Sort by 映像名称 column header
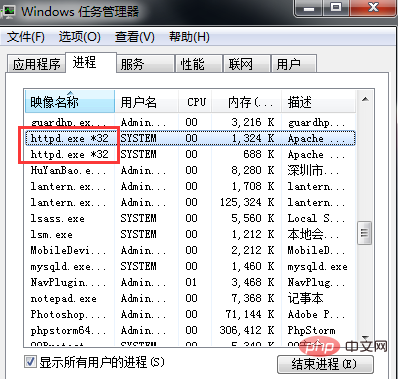Image resolution: width=398 pixels, height=379 pixels. click(x=70, y=101)
